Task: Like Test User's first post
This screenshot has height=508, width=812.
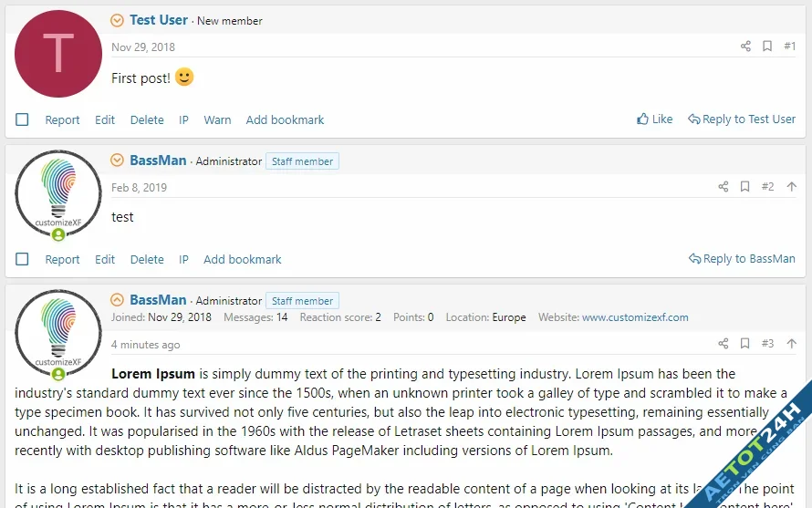Action: (x=654, y=119)
